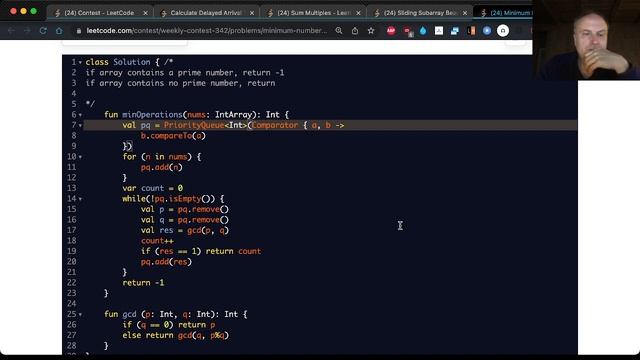640x360 pixels.
Task: Click the 'minOperations' function name in editor
Action: (152, 115)
